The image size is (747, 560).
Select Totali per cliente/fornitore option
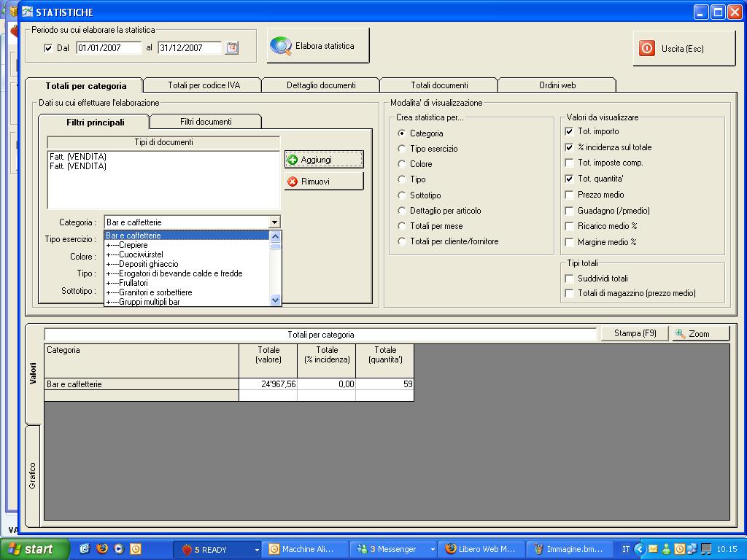402,241
